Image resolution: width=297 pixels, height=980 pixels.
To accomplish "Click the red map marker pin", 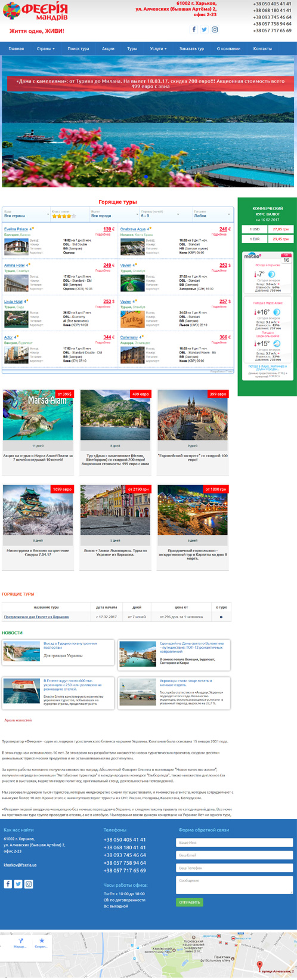I will (x=259, y=965).
